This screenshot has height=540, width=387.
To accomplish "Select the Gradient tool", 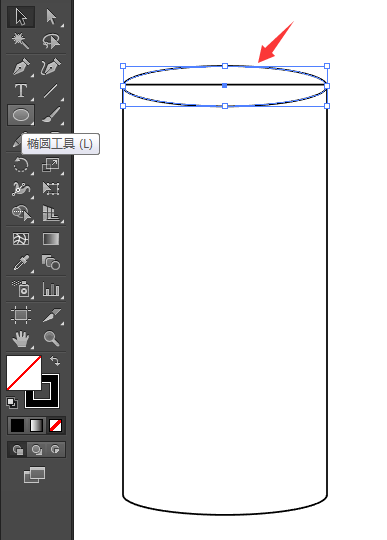I will [51, 239].
